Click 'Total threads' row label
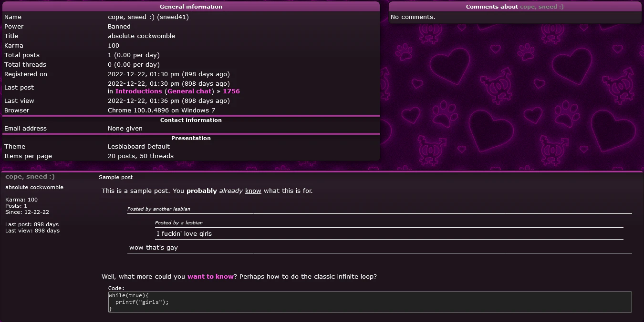 coord(25,65)
